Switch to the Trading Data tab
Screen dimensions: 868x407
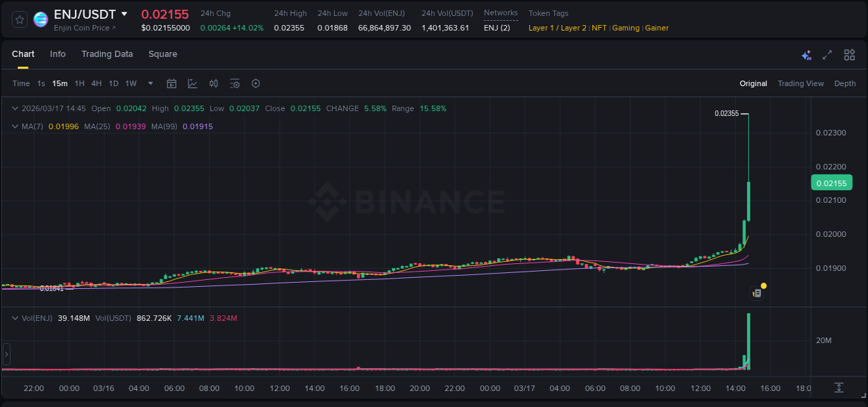click(x=107, y=53)
